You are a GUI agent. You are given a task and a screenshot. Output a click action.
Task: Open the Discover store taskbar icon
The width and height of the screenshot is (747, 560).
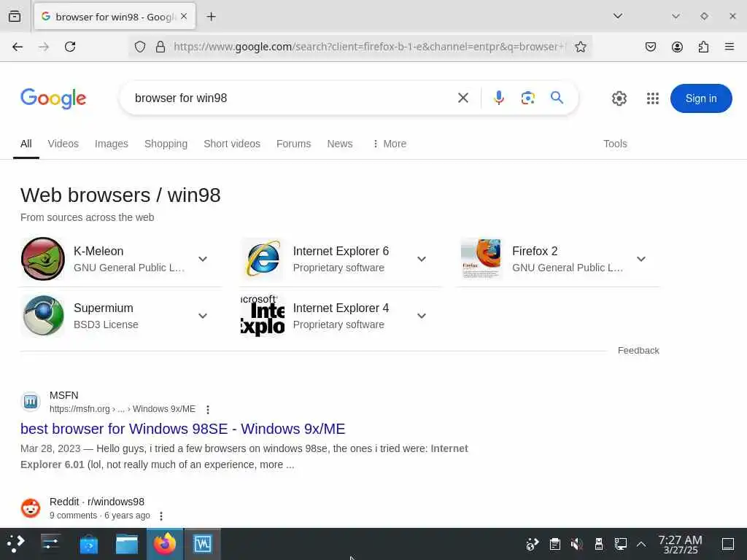(88, 544)
